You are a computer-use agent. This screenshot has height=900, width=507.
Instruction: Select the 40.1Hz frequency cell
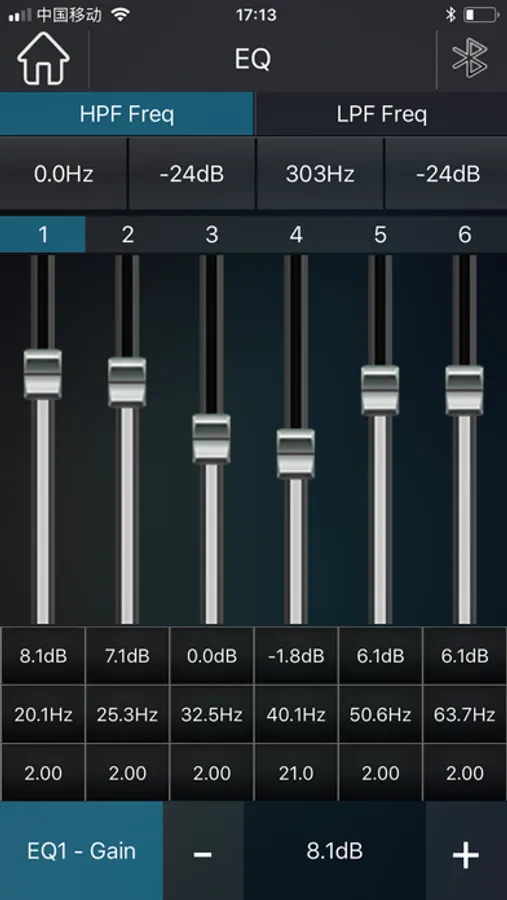click(296, 715)
